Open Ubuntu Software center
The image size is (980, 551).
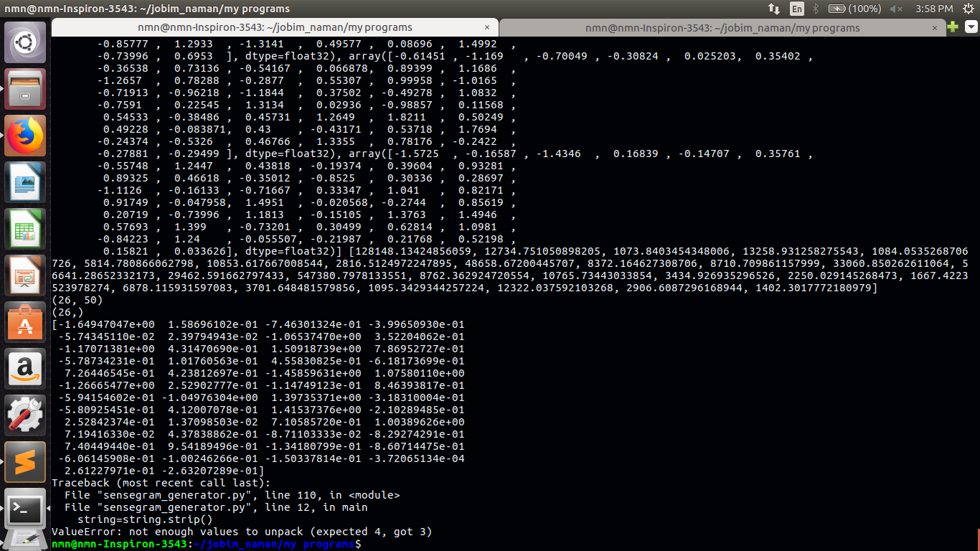coord(25,322)
